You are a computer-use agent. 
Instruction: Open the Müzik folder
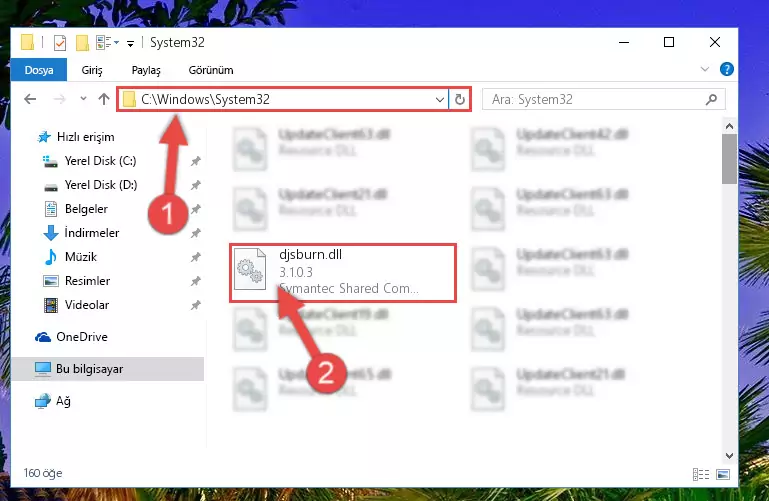point(80,257)
